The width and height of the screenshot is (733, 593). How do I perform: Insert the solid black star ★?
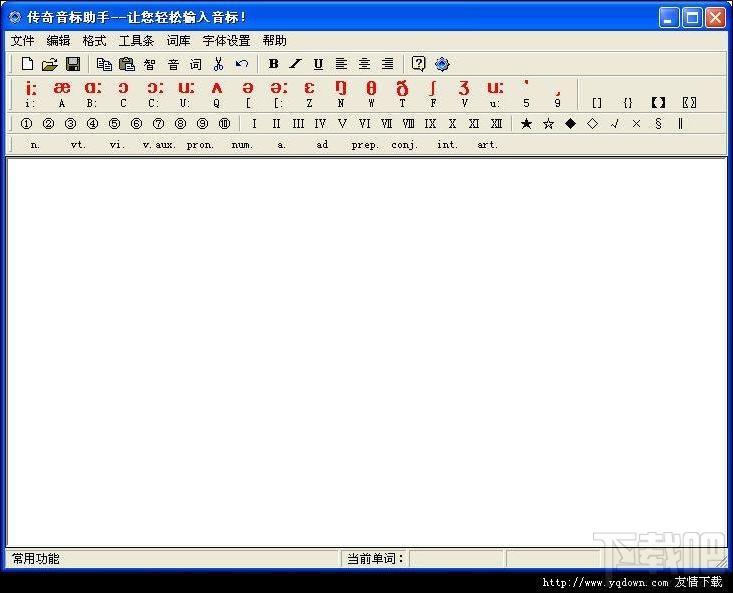526,124
